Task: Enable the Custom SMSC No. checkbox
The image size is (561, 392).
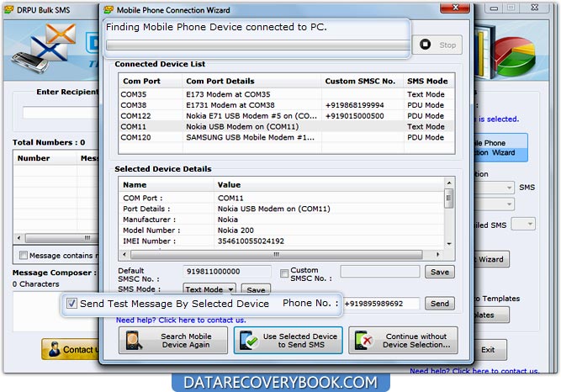Action: pos(284,274)
